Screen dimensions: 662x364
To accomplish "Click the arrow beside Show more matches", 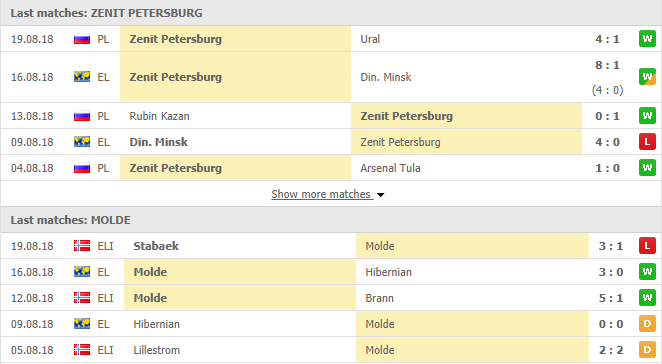I will tap(380, 195).
